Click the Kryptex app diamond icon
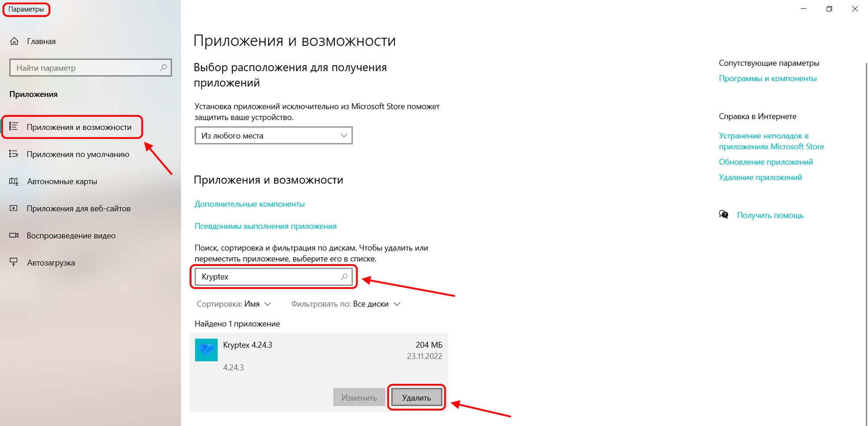This screenshot has width=868, height=426. [x=206, y=350]
